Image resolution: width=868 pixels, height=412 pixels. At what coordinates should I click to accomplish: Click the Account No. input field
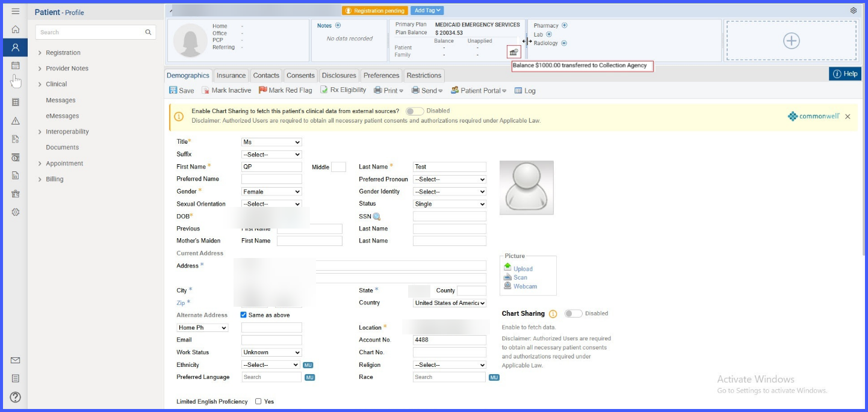450,340
